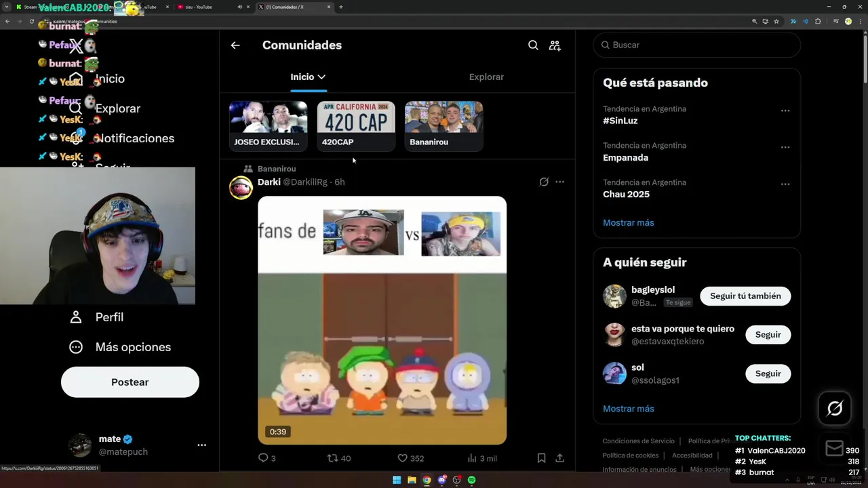868x488 pixels.
Task: Open Política de cookies footer link
Action: coord(630,455)
